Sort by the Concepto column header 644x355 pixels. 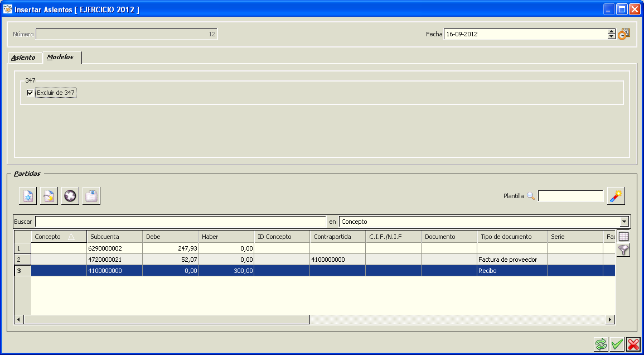pyautogui.click(x=59, y=237)
